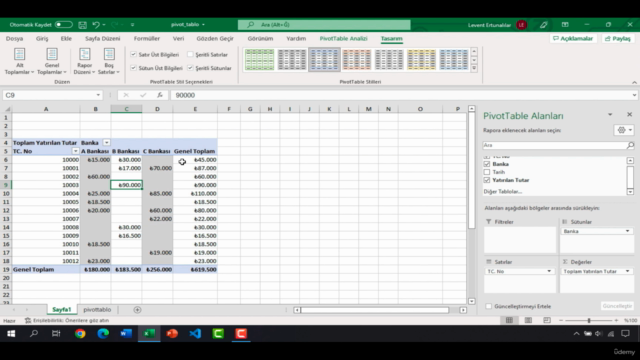
Task: Switch to the Veri tab
Action: 178,38
